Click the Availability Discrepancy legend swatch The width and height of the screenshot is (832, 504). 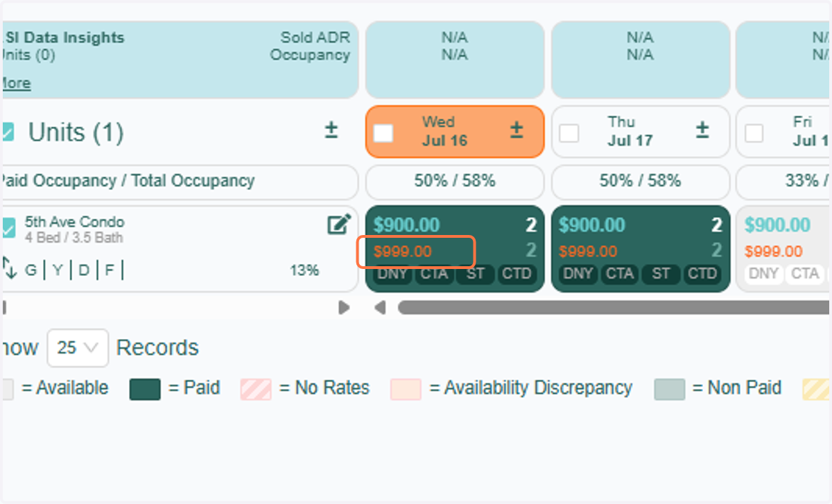(406, 390)
